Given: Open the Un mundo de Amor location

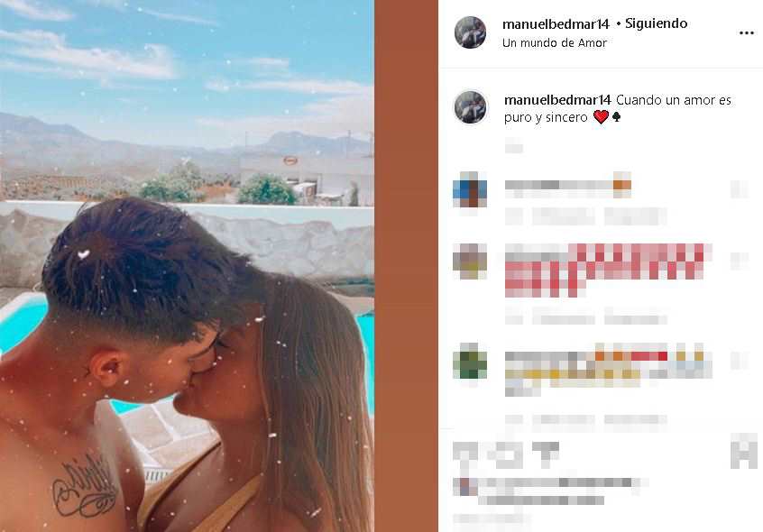Looking at the screenshot, I should [x=555, y=42].
